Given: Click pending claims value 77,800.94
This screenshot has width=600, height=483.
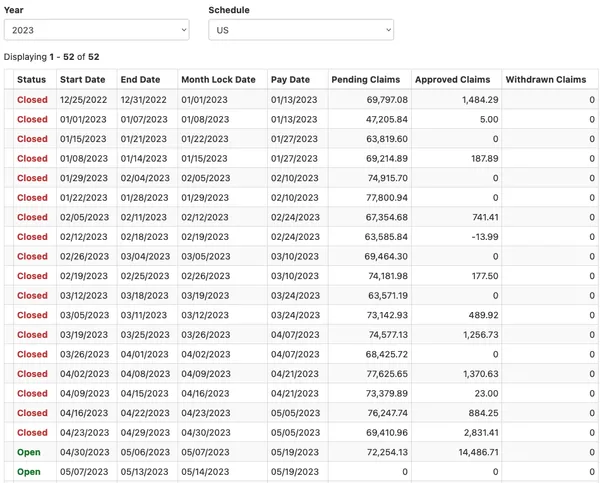Looking at the screenshot, I should coord(387,197).
